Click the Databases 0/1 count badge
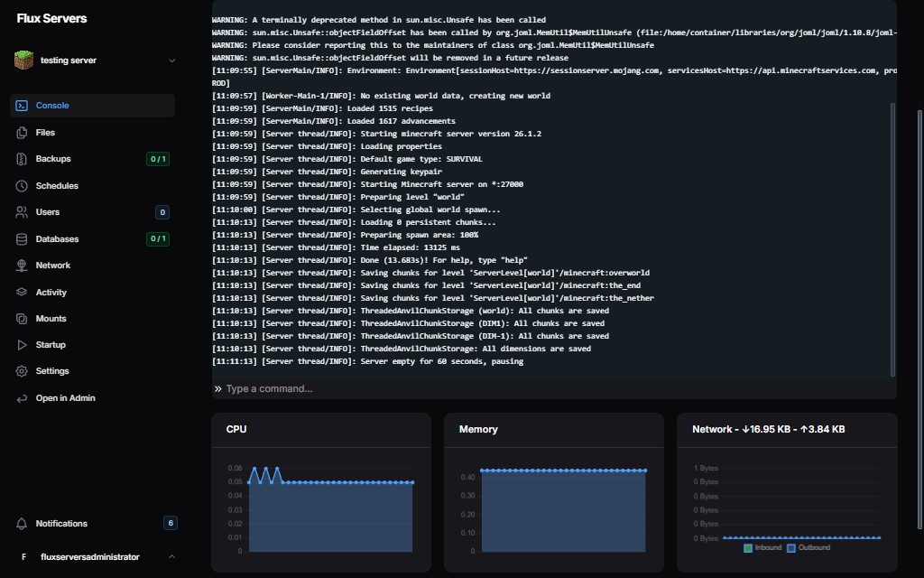 click(x=158, y=238)
